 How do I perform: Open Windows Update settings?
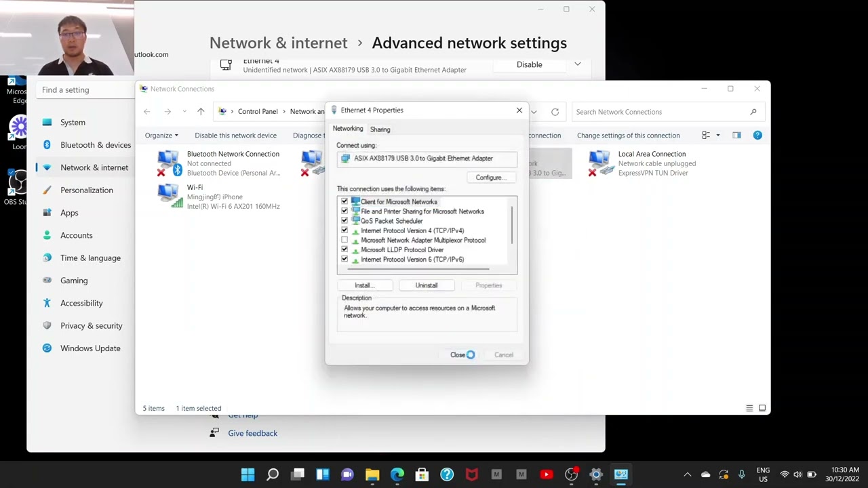click(x=90, y=348)
